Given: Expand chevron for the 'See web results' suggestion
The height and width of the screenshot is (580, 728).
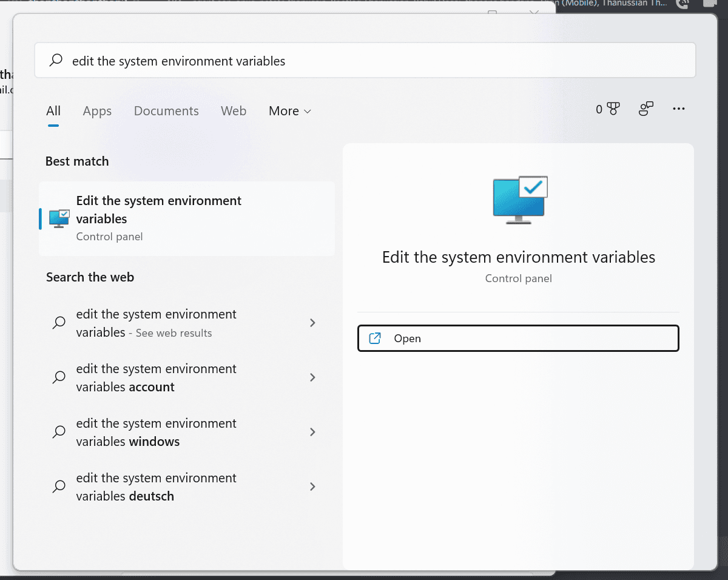Looking at the screenshot, I should (312, 323).
